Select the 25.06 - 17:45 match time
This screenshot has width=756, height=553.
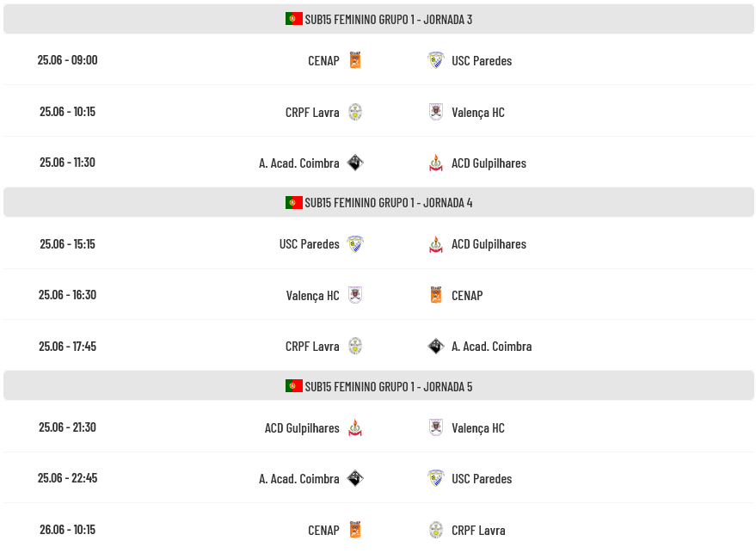[x=67, y=347]
